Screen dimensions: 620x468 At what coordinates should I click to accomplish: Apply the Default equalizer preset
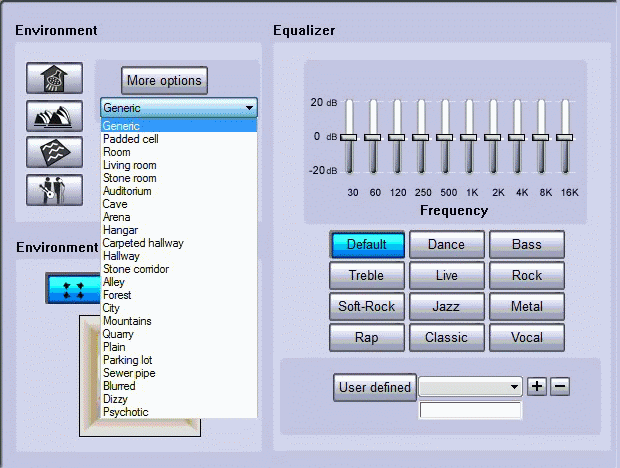pos(367,244)
